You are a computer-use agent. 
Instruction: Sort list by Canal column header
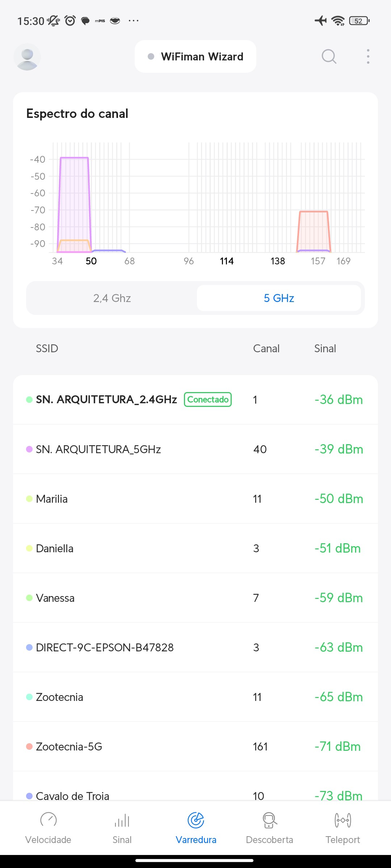click(x=266, y=348)
